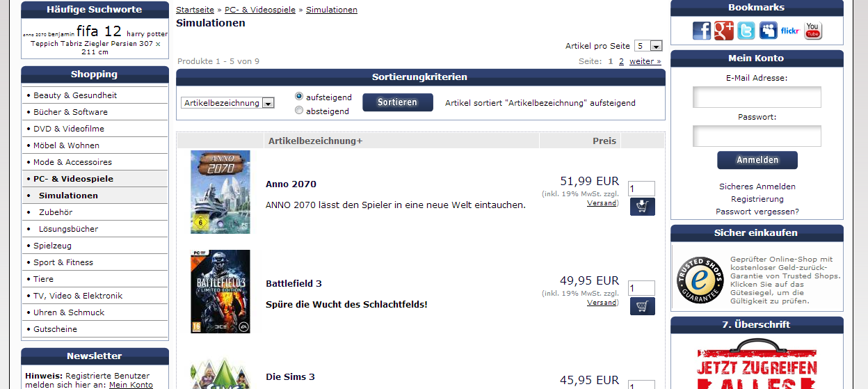Click the 'Jetzt zugreifen' promo banner

[757, 364]
